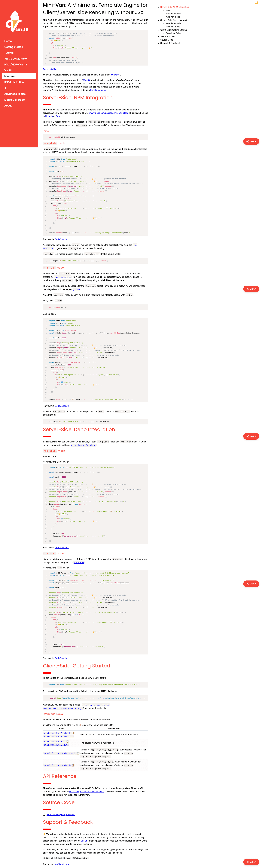Open the template engine link
This screenshot has height=868, width=262.
point(98,90)
